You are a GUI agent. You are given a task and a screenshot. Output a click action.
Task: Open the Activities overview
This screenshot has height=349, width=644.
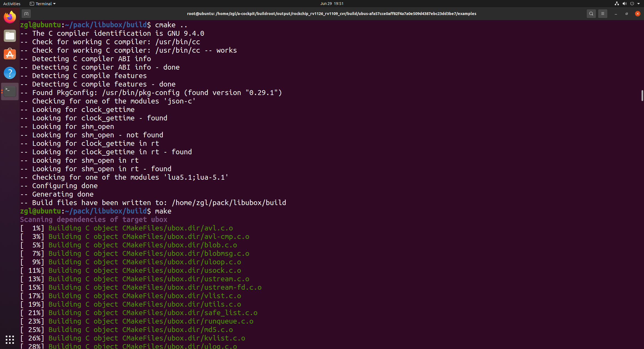click(12, 4)
